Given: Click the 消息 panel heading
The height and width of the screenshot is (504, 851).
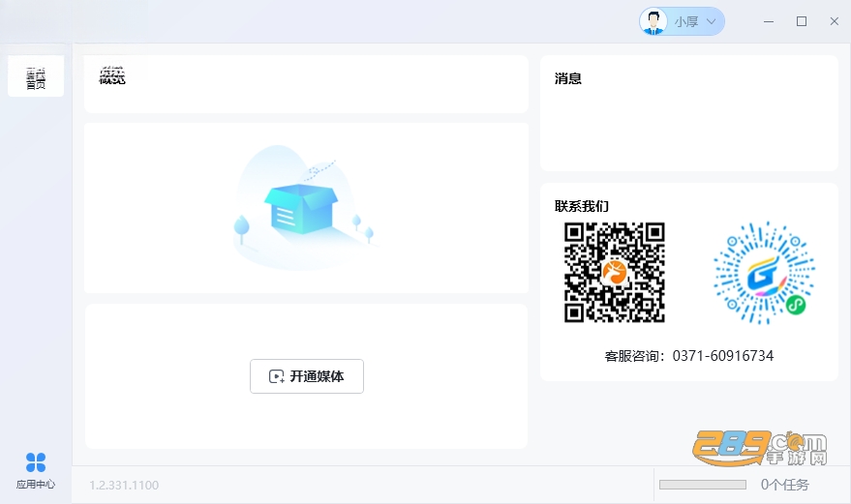Looking at the screenshot, I should 568,78.
